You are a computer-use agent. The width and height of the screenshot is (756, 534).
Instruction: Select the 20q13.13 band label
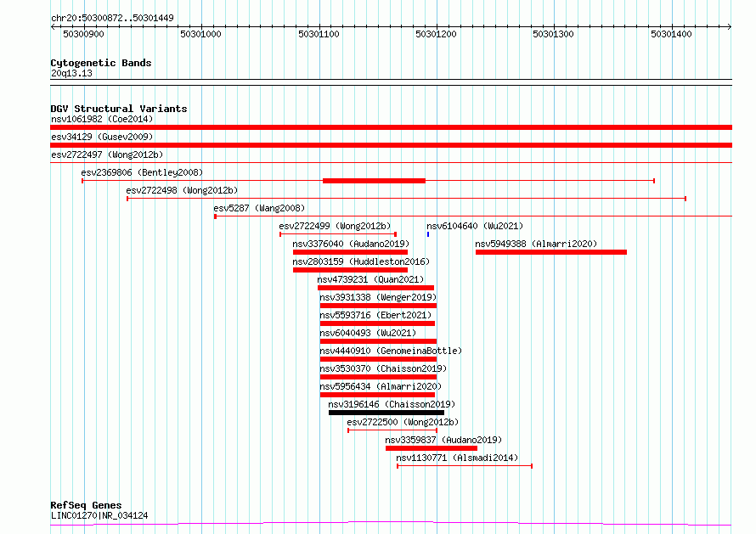point(71,73)
